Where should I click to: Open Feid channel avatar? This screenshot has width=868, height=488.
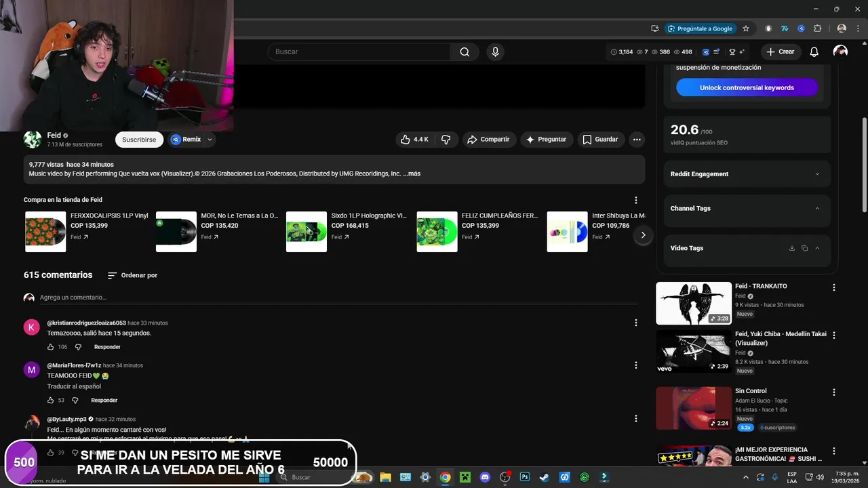[33, 139]
